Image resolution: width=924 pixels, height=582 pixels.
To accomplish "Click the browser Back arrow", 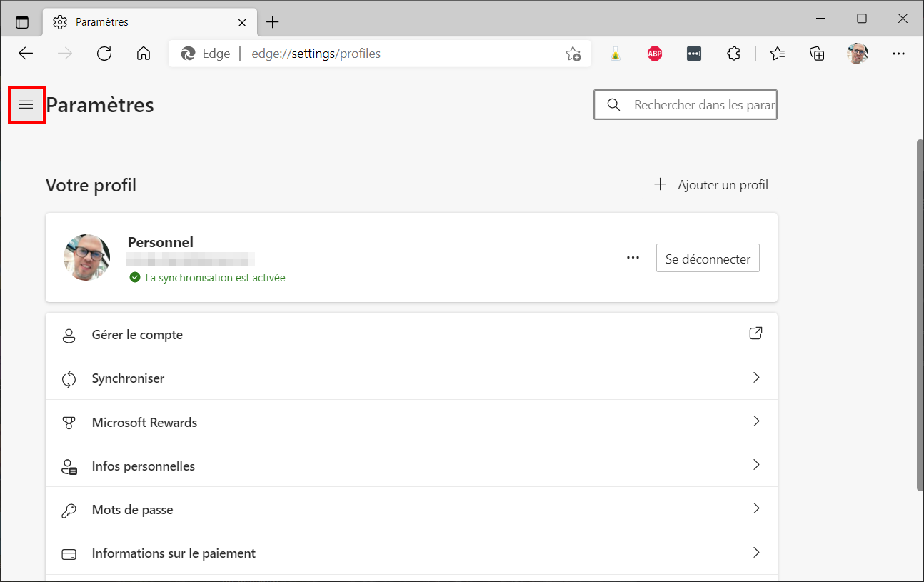I will (26, 54).
